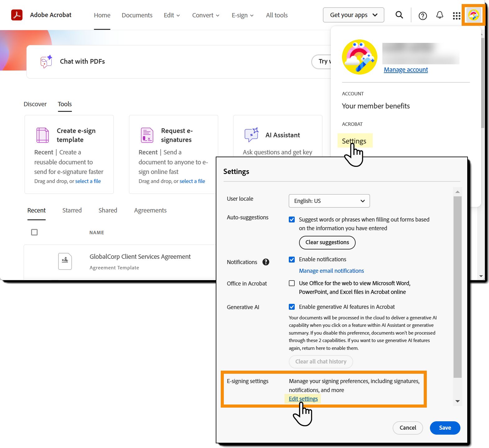Click the Create e-sign template title
Viewport: 489px width, 448px height.
[x=76, y=135]
